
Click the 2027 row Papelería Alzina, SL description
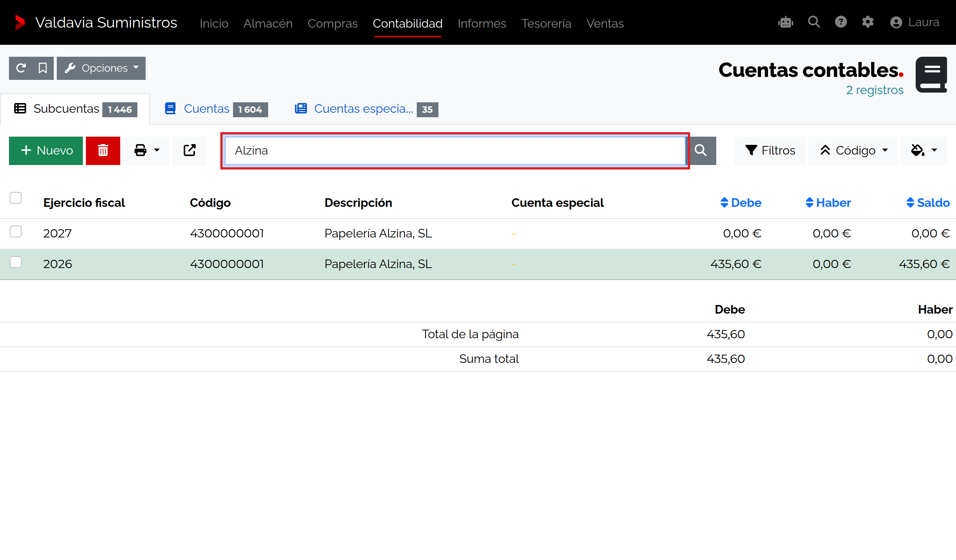click(x=378, y=233)
